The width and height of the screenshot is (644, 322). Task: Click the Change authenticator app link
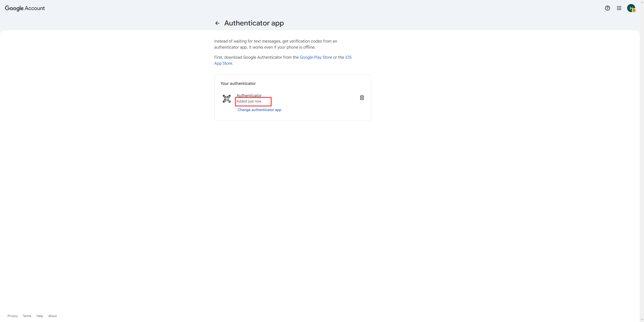pos(259,110)
